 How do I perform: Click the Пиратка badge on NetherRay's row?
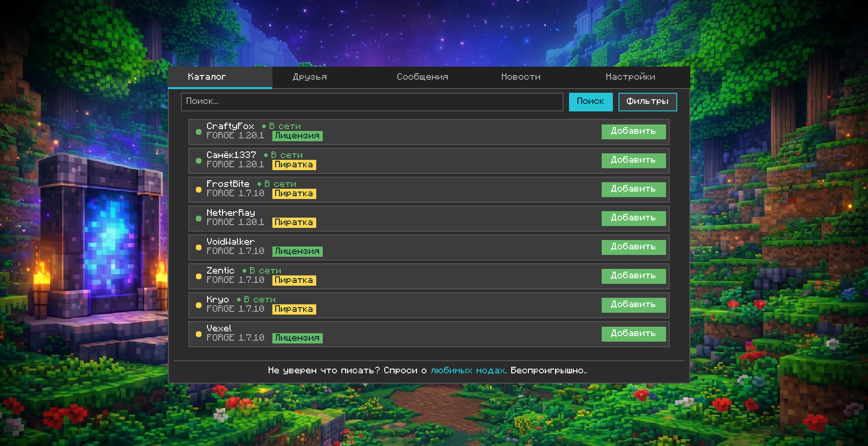(294, 222)
